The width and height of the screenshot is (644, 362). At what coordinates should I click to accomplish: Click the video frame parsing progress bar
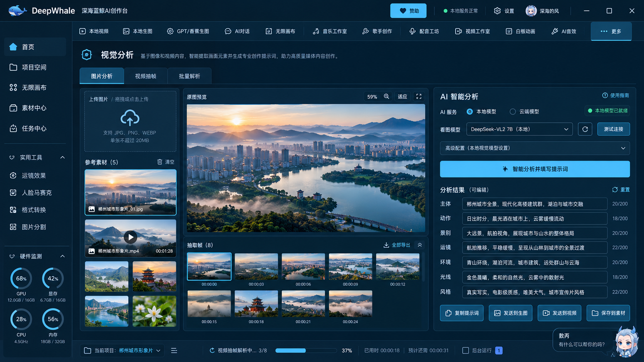(306, 350)
